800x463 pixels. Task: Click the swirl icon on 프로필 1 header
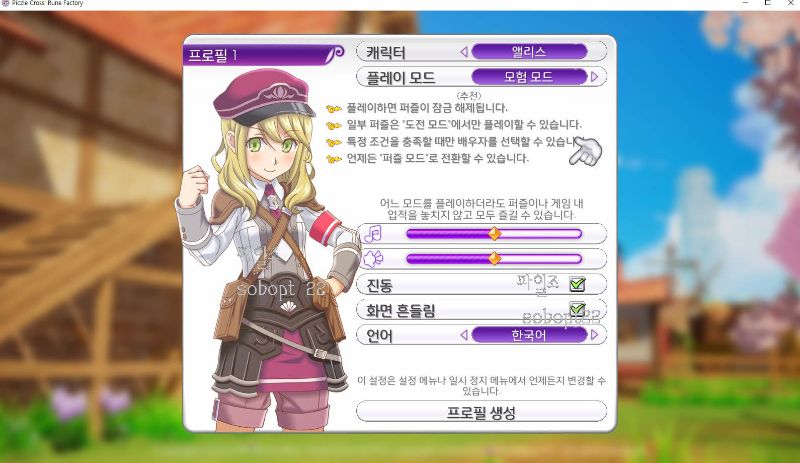[x=335, y=53]
